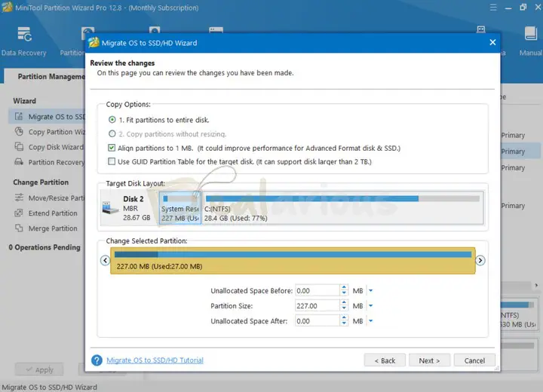This screenshot has width=543, height=392.
Task: Click right arrow beside partition size bar
Action: [480, 260]
